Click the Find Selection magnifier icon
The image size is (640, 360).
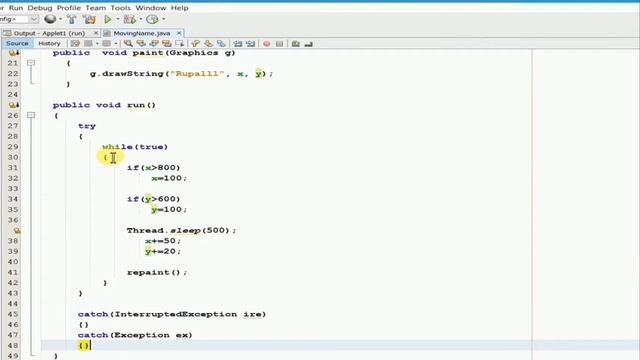pos(128,43)
